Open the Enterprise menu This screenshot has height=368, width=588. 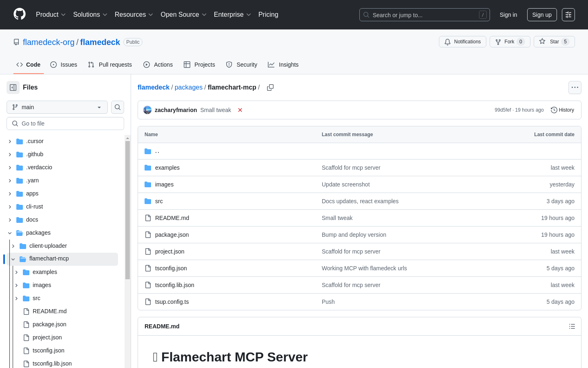[x=232, y=15]
